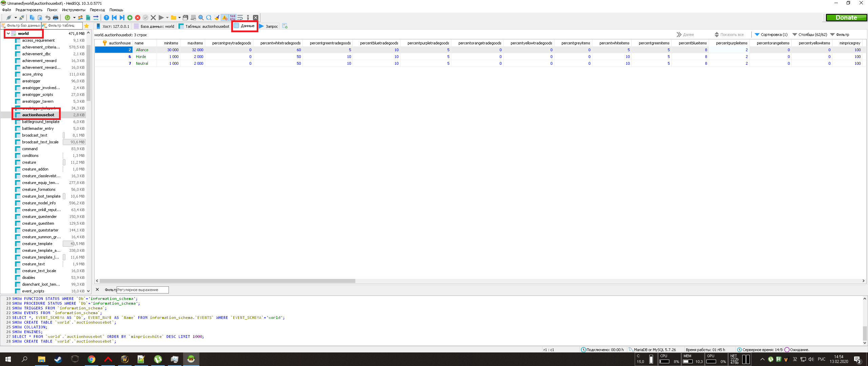Click the new query tab icon
Screen dimensions: 868x366
[285, 26]
